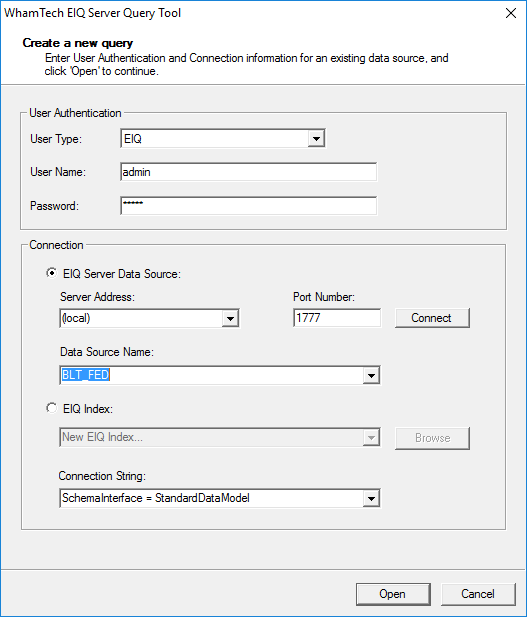Expand the Data Source Name dropdown arrow

click(x=371, y=375)
